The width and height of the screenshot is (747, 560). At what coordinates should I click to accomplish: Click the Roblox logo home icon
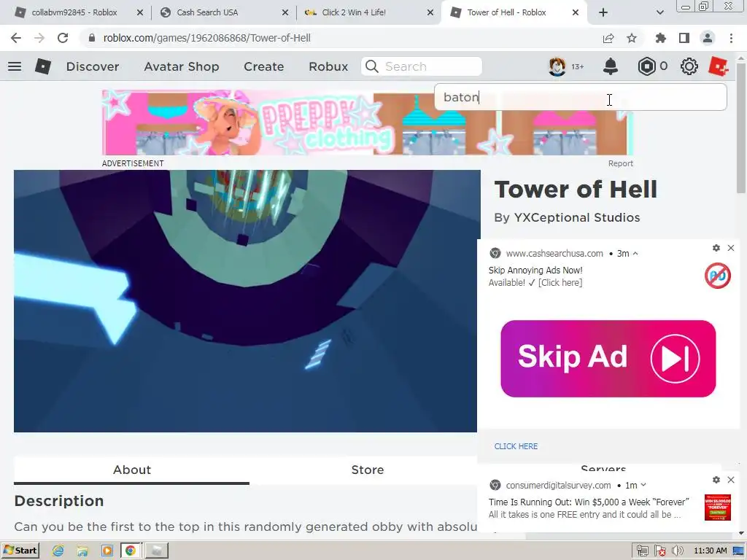click(43, 66)
